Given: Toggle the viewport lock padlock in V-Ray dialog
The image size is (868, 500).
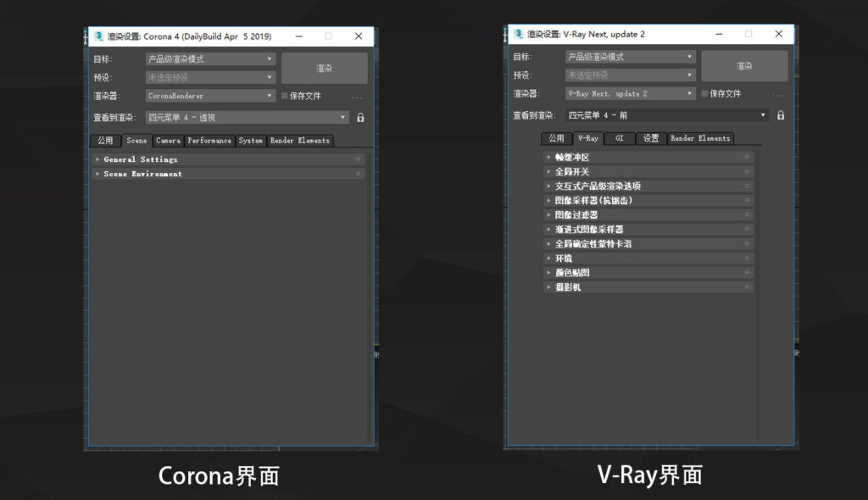Looking at the screenshot, I should point(781,114).
